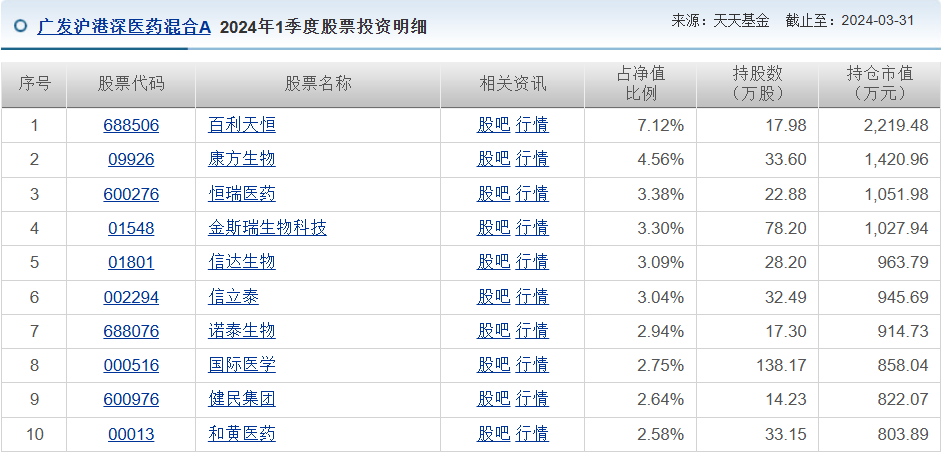946x461 pixels.
Task: Click the 2024年1季度股票投资明细 heading
Action: pyautogui.click(x=323, y=27)
